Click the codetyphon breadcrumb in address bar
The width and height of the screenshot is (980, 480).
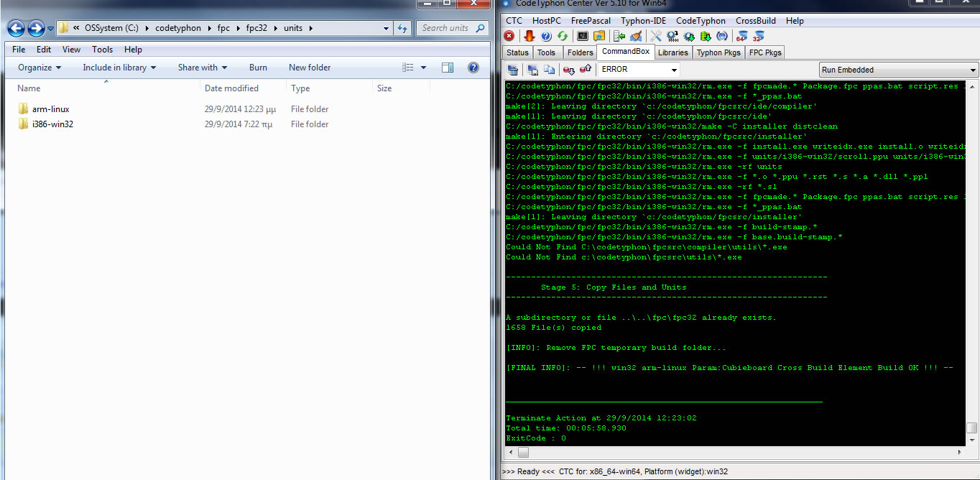pyautogui.click(x=178, y=29)
